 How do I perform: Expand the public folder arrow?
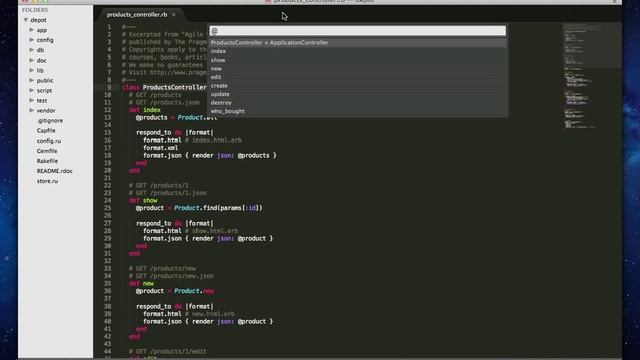[31, 80]
